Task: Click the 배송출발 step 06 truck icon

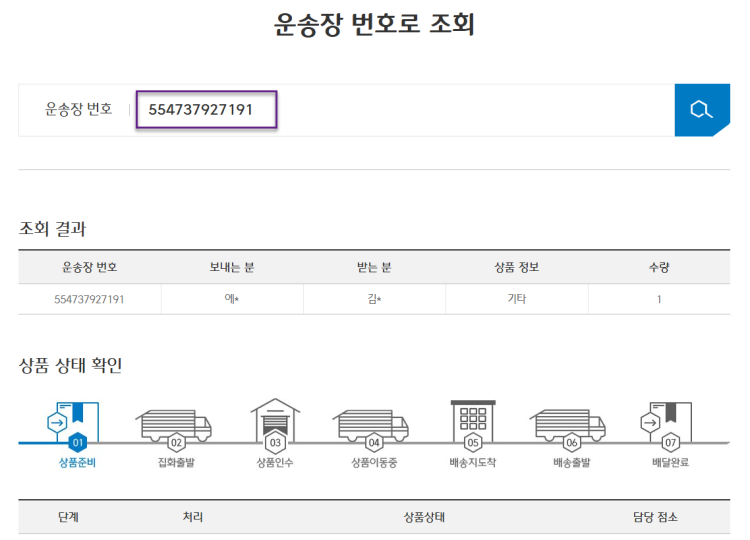Action: [x=570, y=426]
